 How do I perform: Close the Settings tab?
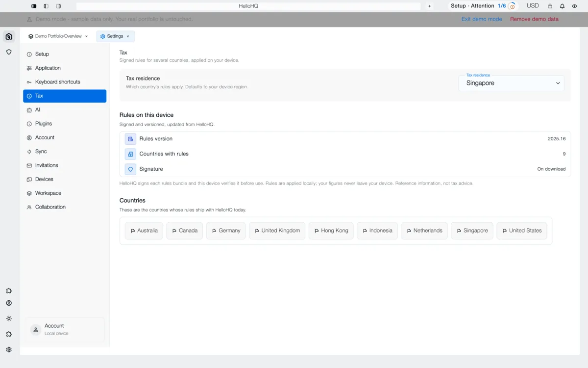pos(128,36)
